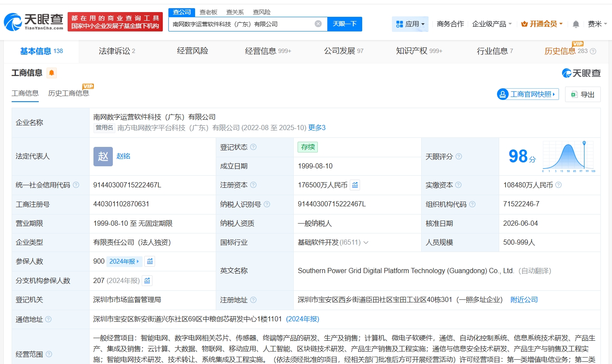Expand 更多3 former company names
The height and width of the screenshot is (364, 612).
point(317,128)
